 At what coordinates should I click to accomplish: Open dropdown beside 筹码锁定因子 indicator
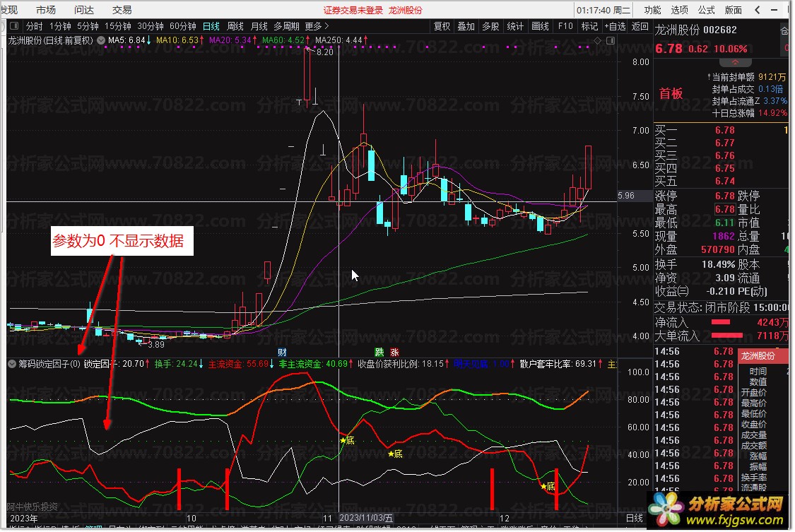coord(12,364)
